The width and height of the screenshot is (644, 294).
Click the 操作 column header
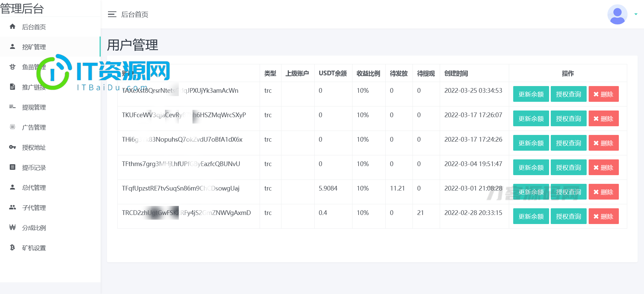tap(568, 73)
